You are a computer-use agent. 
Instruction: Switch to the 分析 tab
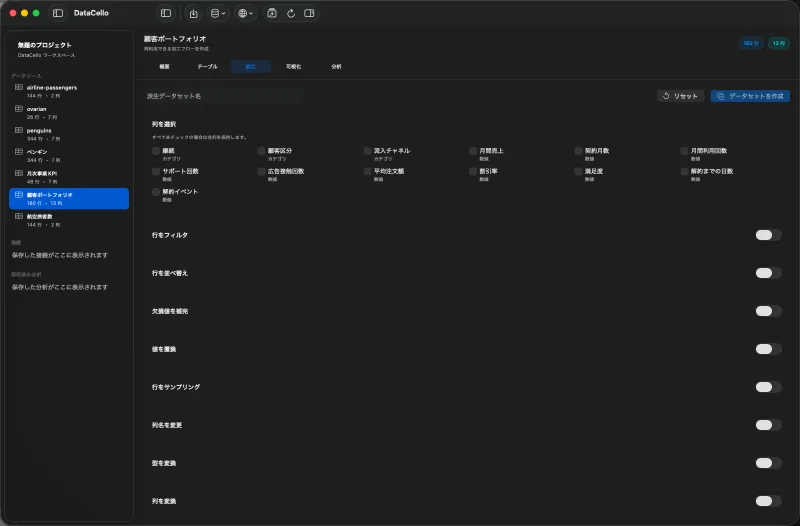pyautogui.click(x=336, y=66)
